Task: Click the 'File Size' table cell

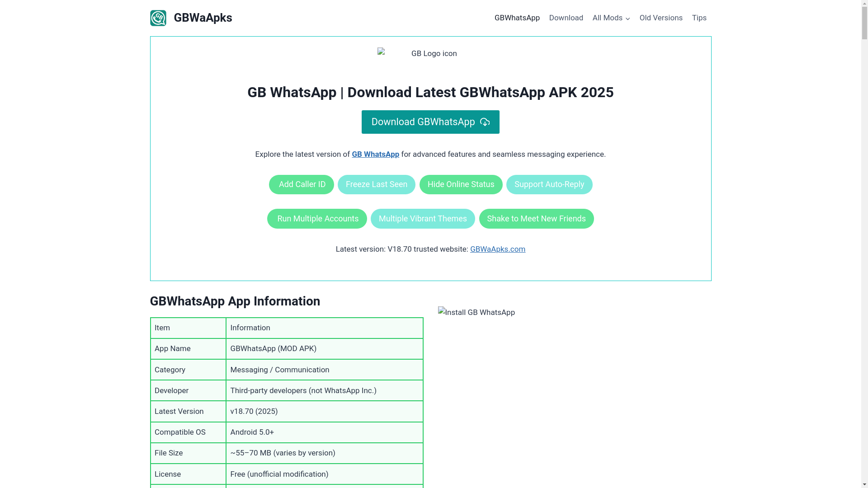Action: click(x=188, y=453)
